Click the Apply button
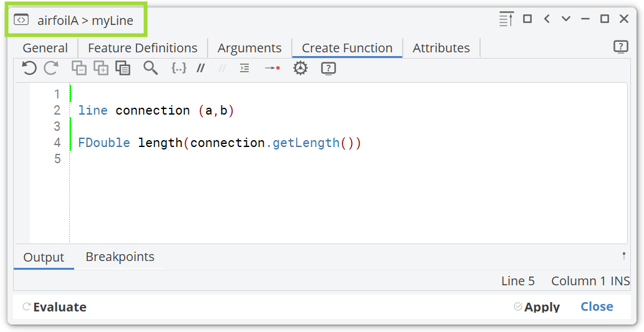644x332 pixels. (536, 307)
